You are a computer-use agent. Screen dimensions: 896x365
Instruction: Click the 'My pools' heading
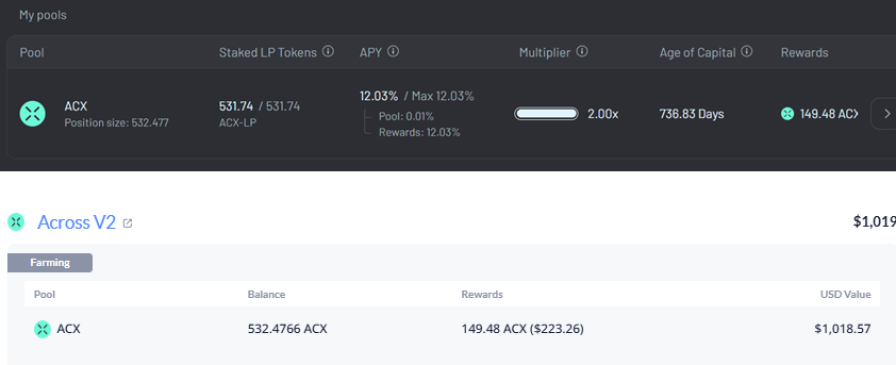(43, 15)
